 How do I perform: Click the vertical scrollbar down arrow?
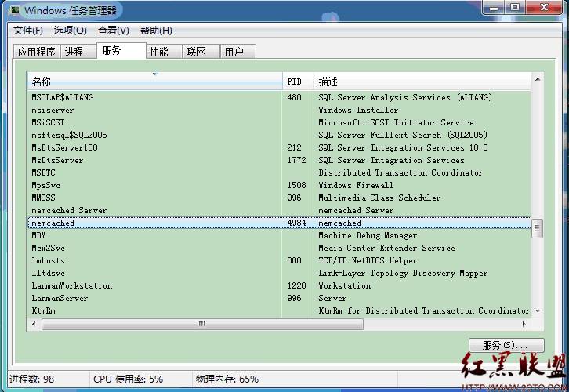pos(538,311)
